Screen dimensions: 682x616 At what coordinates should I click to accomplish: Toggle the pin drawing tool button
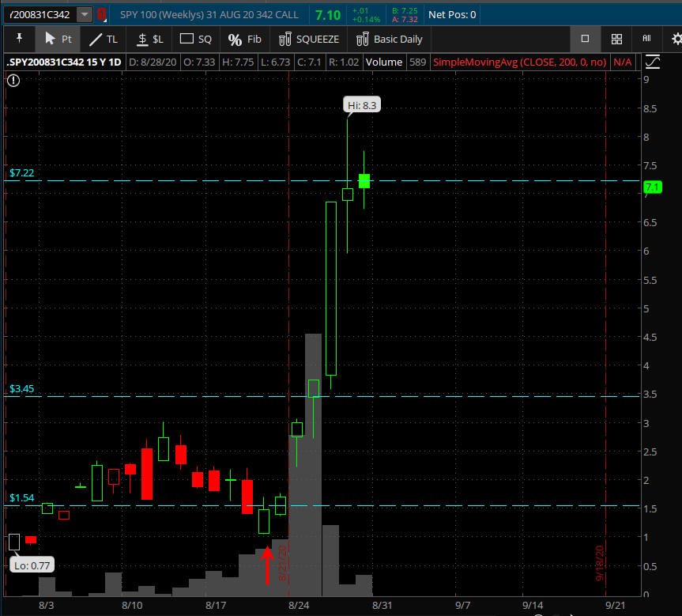click(x=19, y=39)
